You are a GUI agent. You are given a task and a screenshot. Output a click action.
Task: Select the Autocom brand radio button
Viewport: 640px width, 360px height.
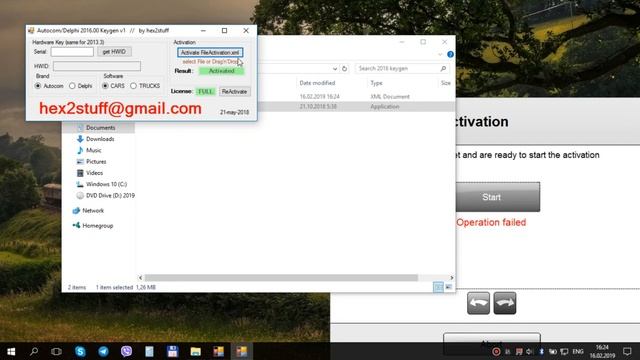[x=38, y=86]
